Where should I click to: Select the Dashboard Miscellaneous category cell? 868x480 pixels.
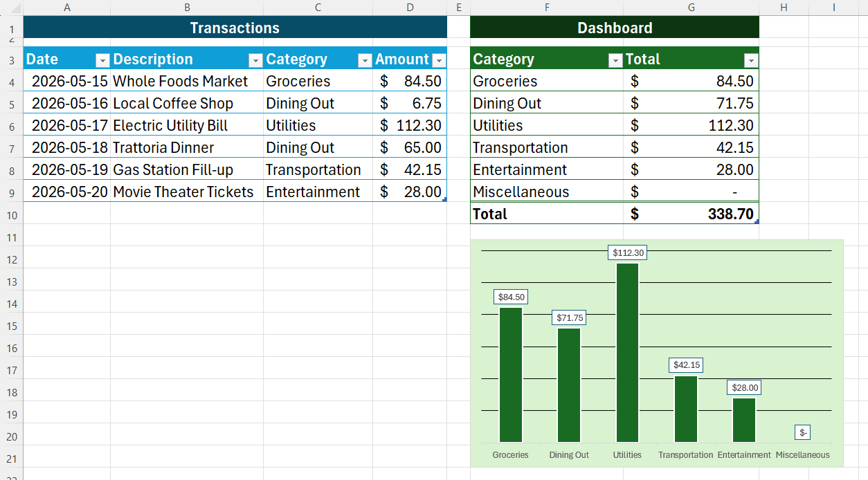[x=547, y=192]
